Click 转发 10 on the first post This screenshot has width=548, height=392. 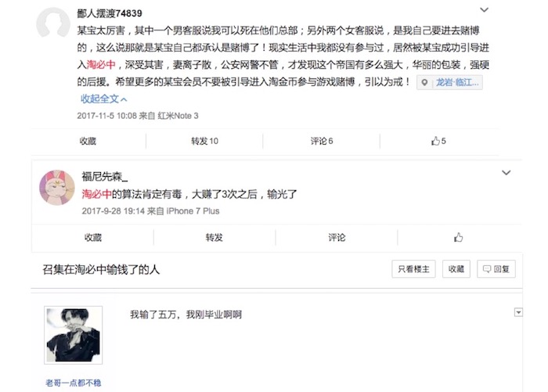coord(204,141)
